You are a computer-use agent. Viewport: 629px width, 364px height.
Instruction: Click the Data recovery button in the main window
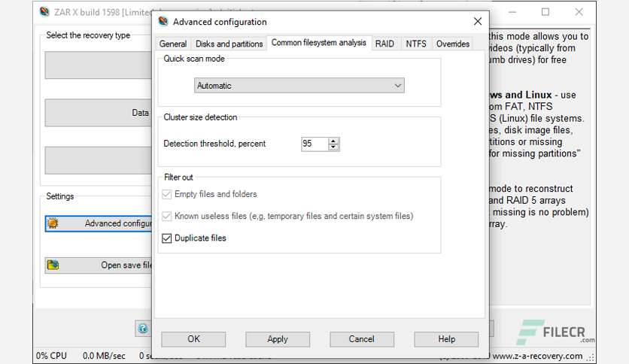tap(99, 113)
